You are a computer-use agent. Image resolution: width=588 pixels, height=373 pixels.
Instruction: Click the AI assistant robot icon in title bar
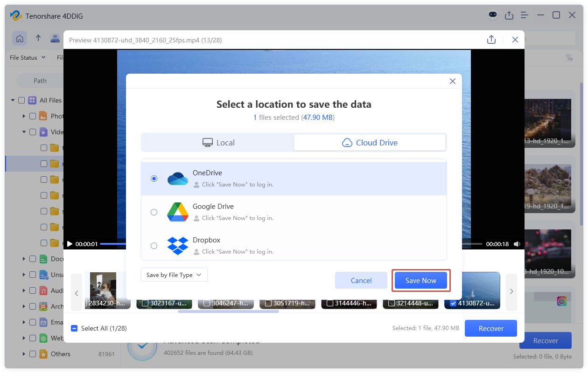pyautogui.click(x=493, y=15)
